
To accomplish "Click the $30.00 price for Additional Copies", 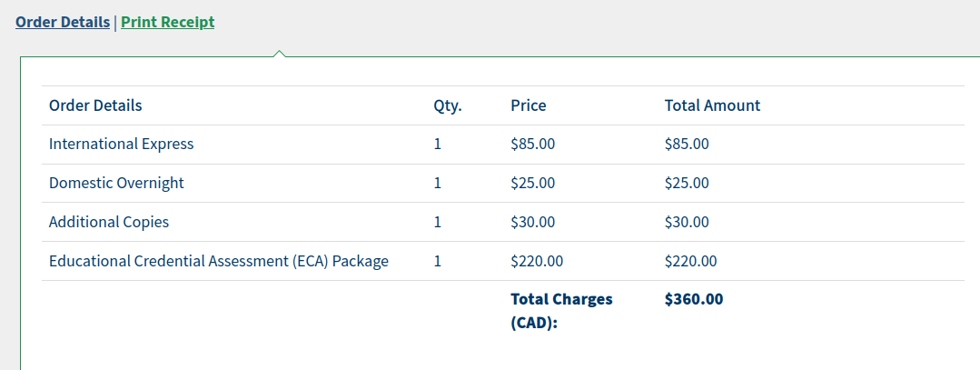I will tap(532, 222).
